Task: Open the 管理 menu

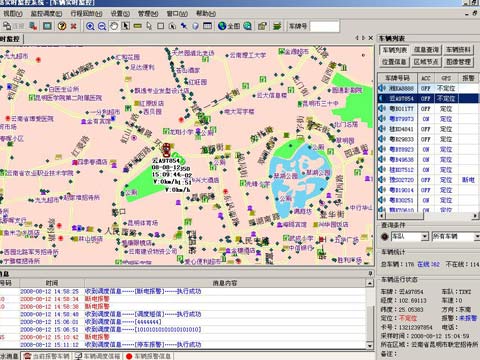Action: tap(148, 14)
